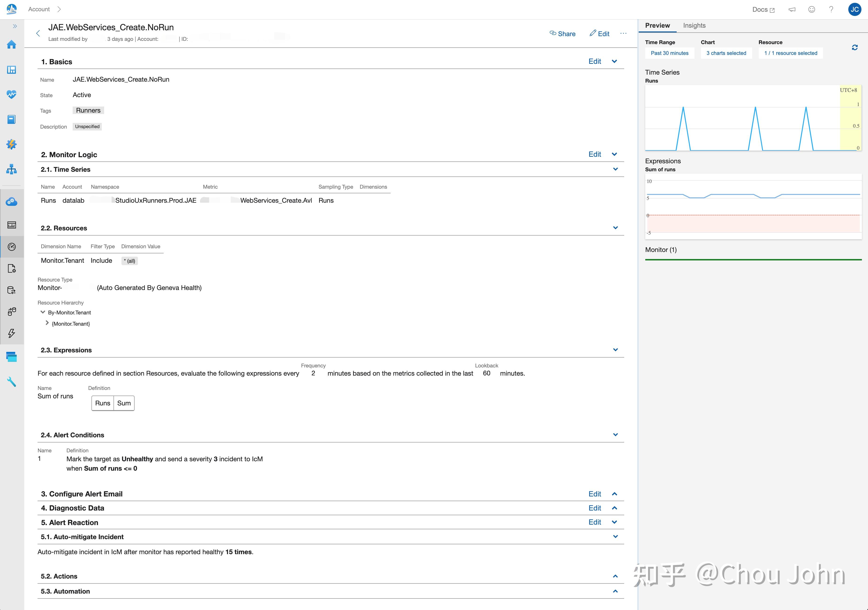Collapse the 2.1 Time Series subsection
Screen dimensions: 868x610
[x=615, y=169]
